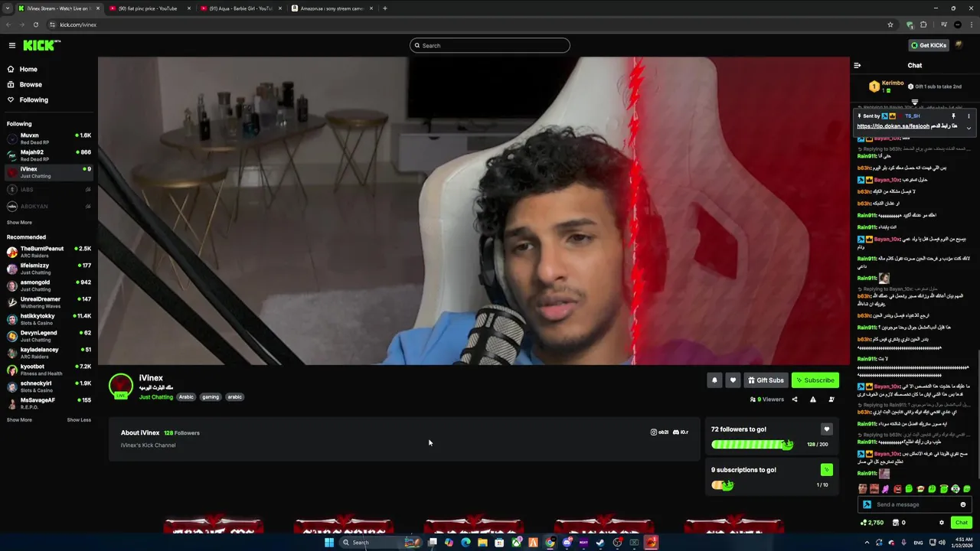
Task: Unpin the pinned chat message
Action: [x=953, y=116]
